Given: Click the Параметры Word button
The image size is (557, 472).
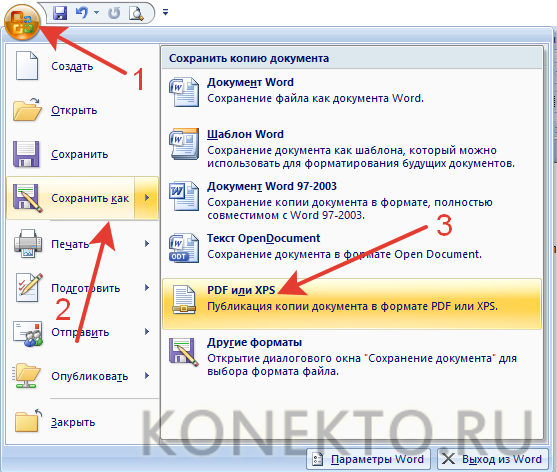Looking at the screenshot, I should click(368, 459).
